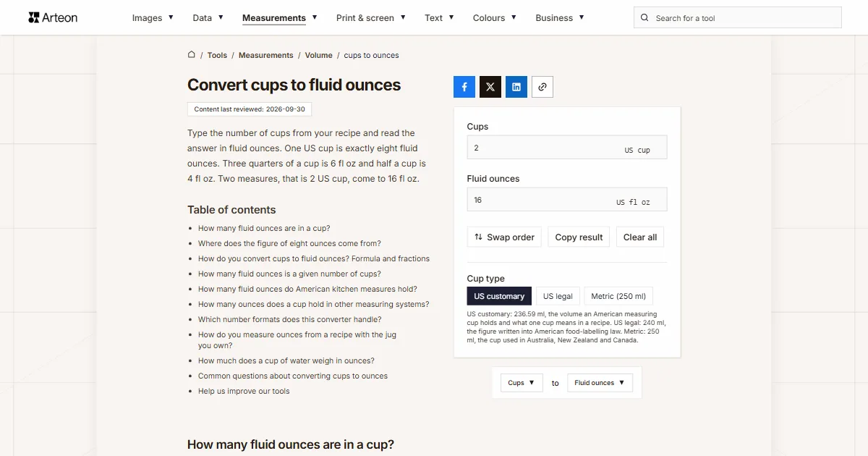This screenshot has height=456, width=868.
Task: Focus the Cups input field
Action: coord(567,148)
